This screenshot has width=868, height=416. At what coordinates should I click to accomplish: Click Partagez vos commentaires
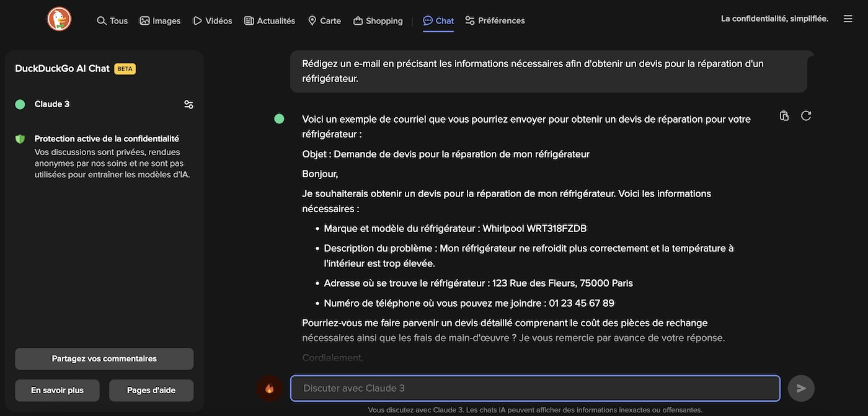click(x=104, y=359)
